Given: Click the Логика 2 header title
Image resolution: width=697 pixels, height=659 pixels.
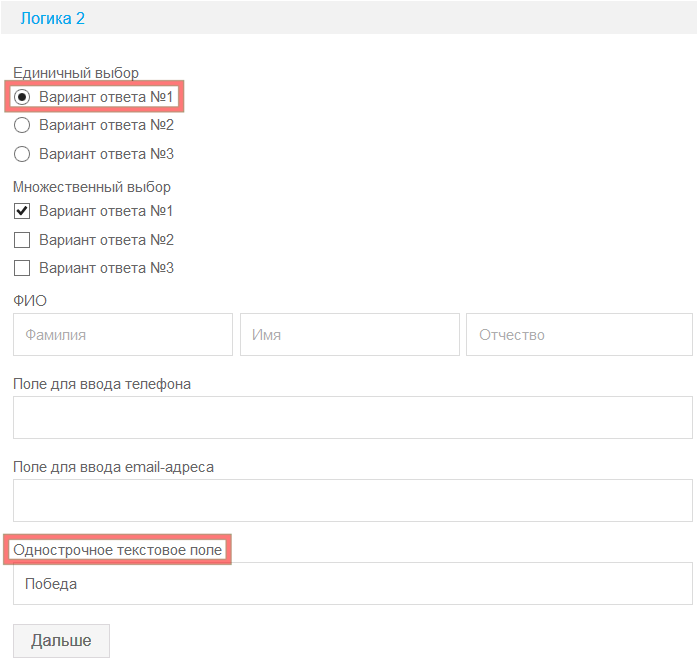Looking at the screenshot, I should click(x=52, y=18).
